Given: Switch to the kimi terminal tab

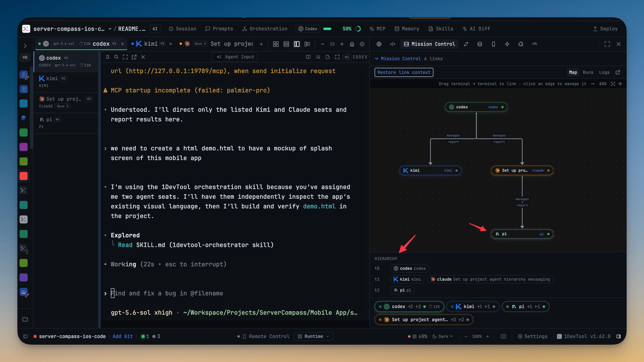Looking at the screenshot, I should [x=151, y=44].
